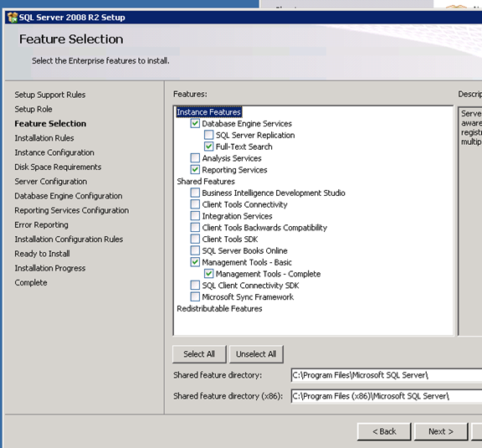Screen dimensions: 482x448
Task: Click the SQL Server Setup title bar icon
Action: click(x=13, y=18)
